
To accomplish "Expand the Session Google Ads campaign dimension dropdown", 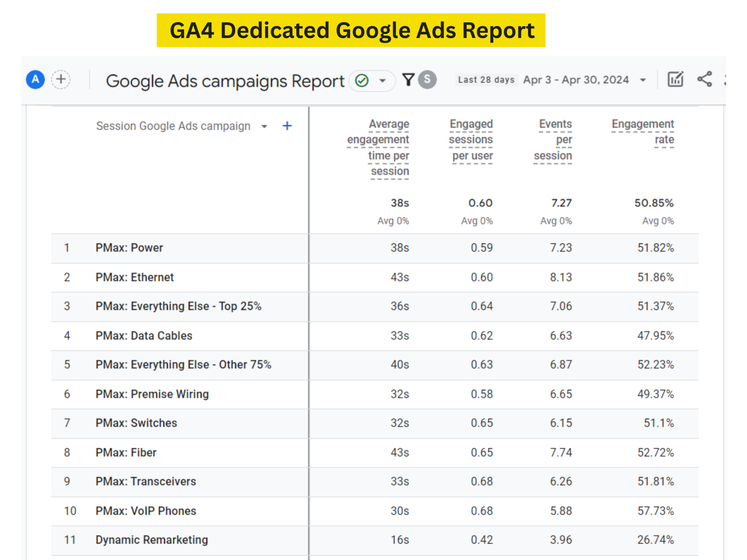I will (x=264, y=127).
